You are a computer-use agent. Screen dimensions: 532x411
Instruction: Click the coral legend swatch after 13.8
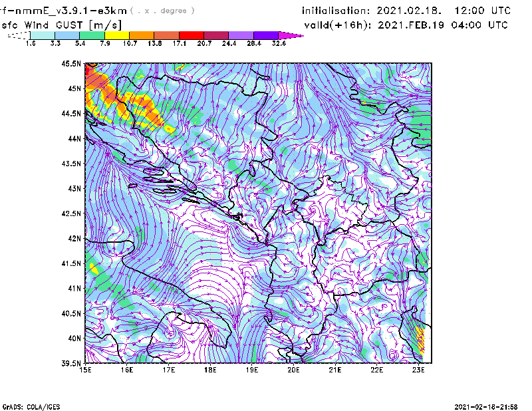(167, 35)
